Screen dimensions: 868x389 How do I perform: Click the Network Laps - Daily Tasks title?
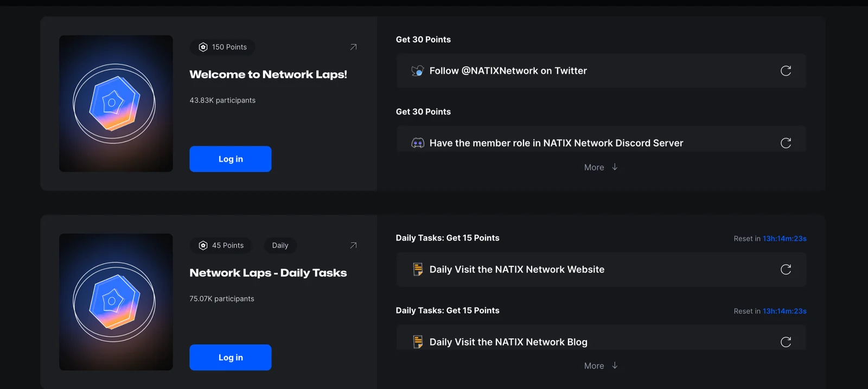tap(268, 273)
